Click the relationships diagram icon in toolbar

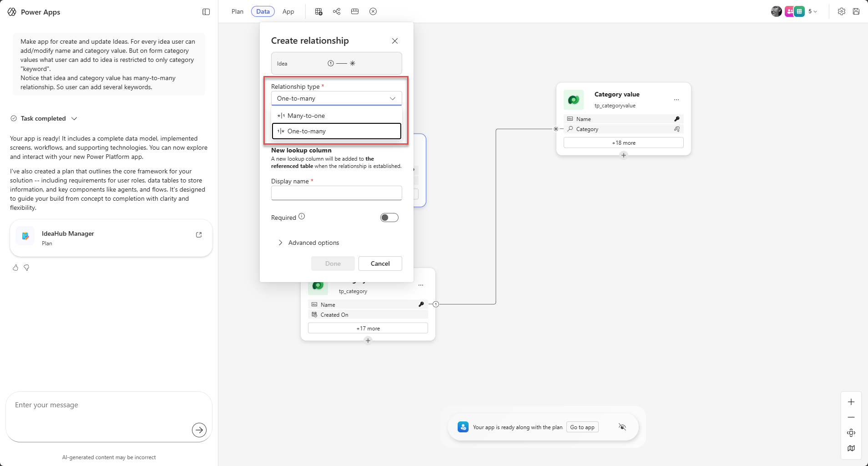tap(337, 11)
